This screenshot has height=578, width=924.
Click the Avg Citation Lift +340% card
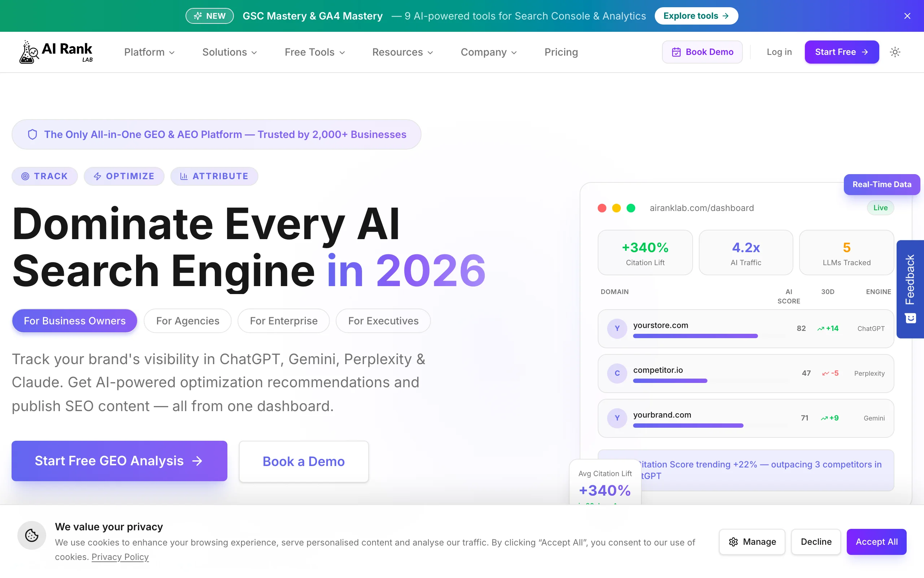[605, 482]
